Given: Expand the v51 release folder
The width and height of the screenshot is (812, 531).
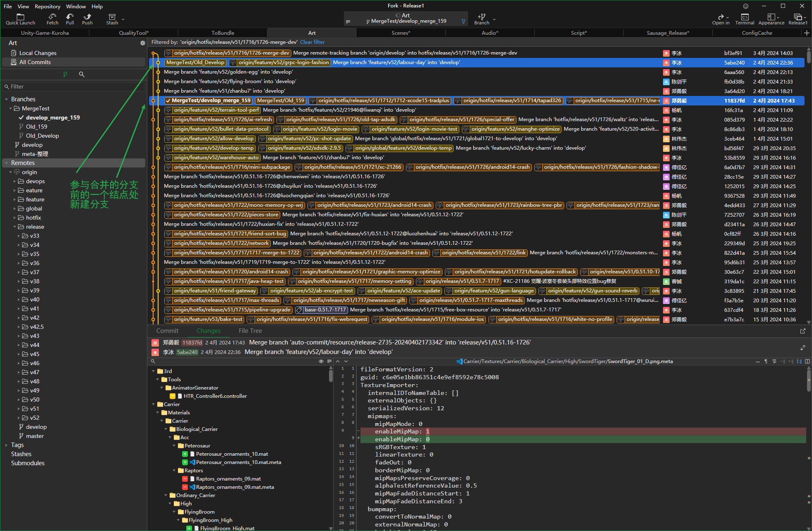Looking at the screenshot, I should [x=19, y=409].
